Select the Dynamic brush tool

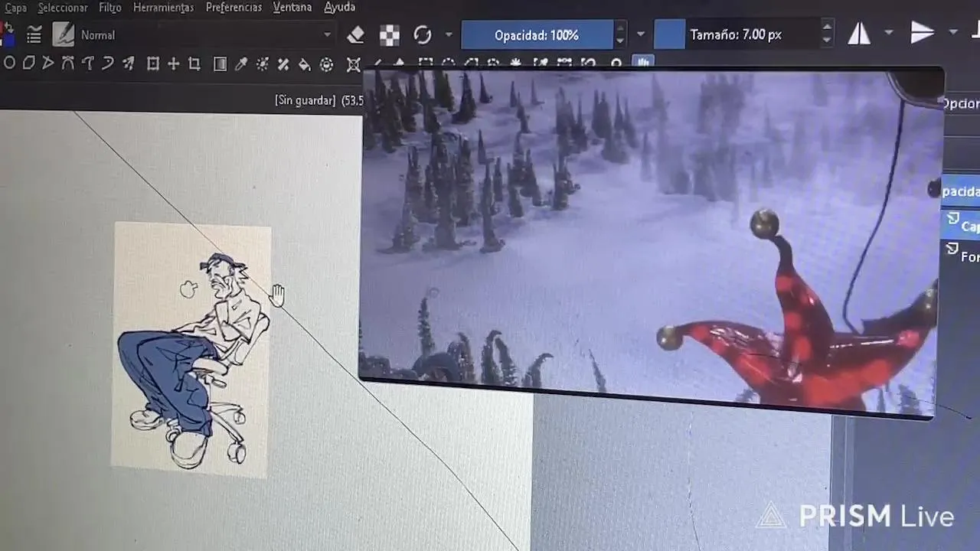tap(107, 64)
